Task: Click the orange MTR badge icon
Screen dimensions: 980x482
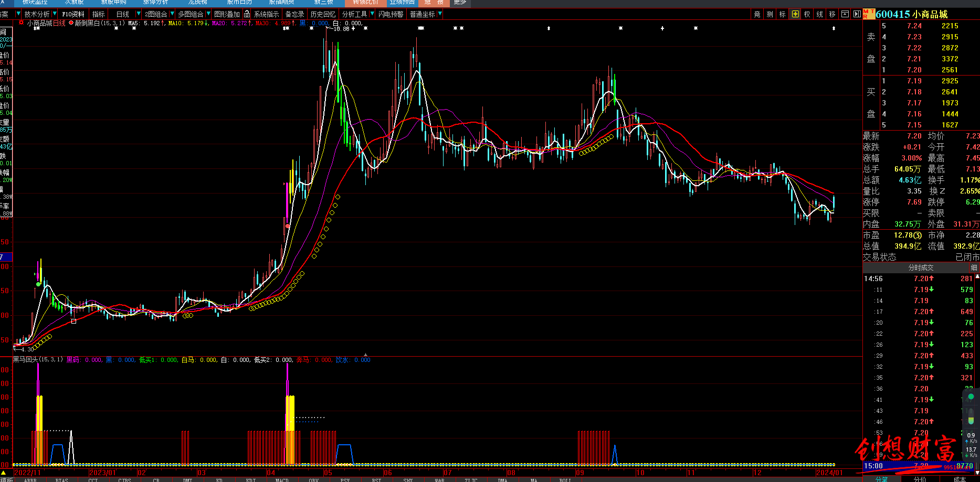Action: click(x=869, y=14)
